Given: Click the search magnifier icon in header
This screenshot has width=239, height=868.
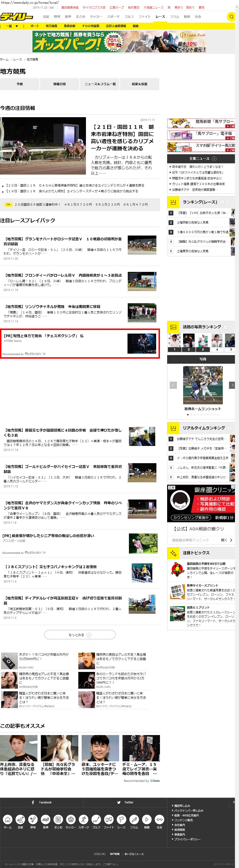Looking at the screenshot, I should click(x=231, y=16).
